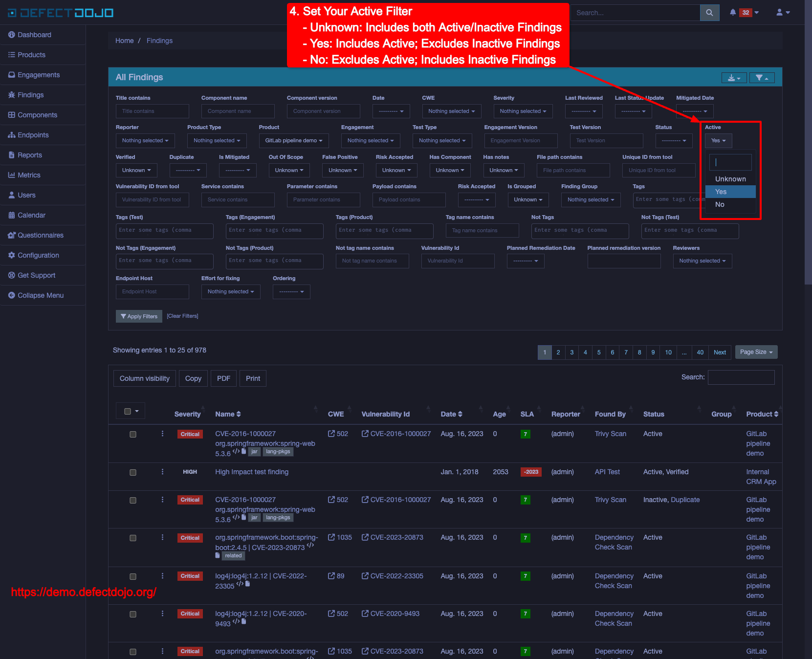812x659 pixels.
Task: Go to results page 40
Action: click(x=700, y=352)
